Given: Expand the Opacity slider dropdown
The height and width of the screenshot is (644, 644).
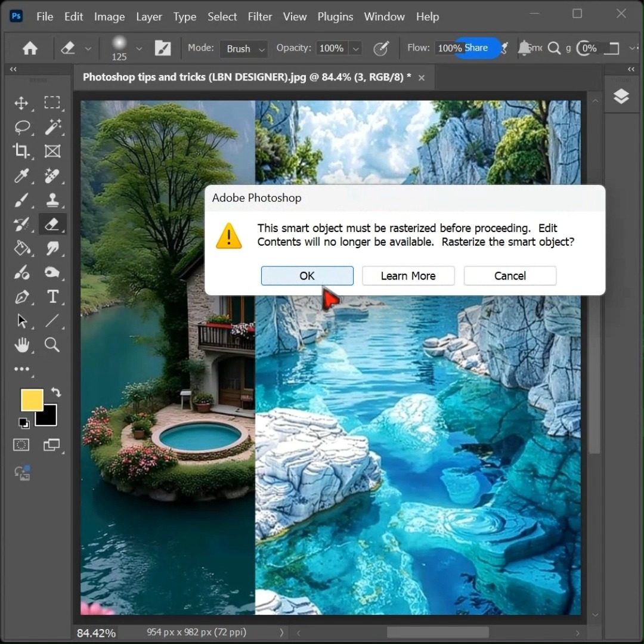Looking at the screenshot, I should (x=355, y=48).
